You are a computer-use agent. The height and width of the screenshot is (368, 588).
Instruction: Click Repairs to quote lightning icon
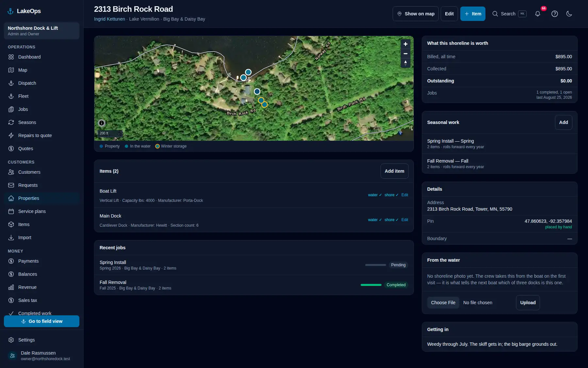pos(11,135)
